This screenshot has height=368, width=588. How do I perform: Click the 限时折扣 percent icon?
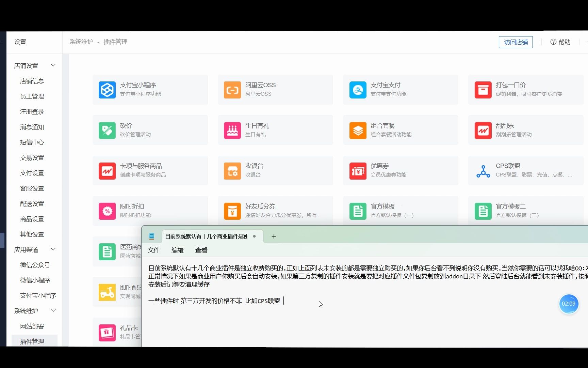(x=107, y=211)
